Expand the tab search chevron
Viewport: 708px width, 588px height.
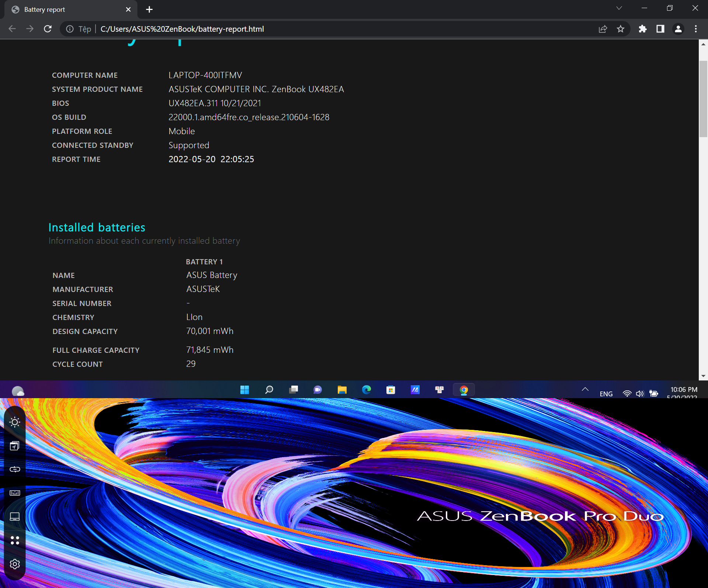tap(619, 8)
